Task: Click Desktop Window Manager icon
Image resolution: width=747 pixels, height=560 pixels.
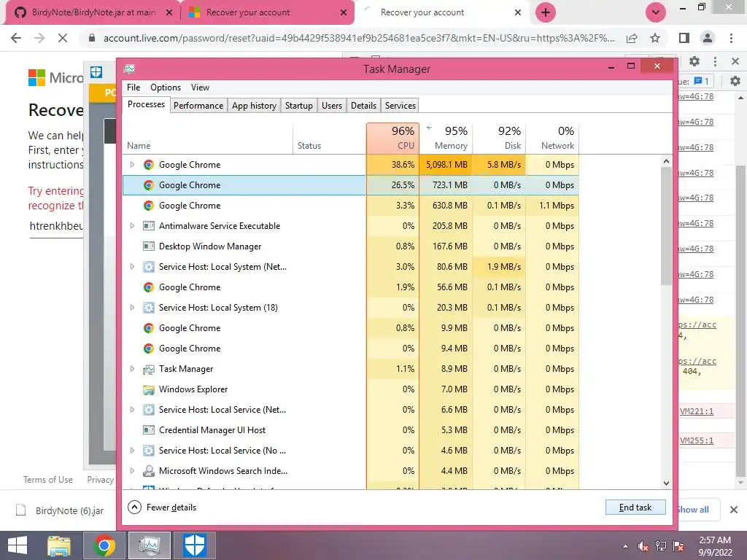Action: point(149,246)
